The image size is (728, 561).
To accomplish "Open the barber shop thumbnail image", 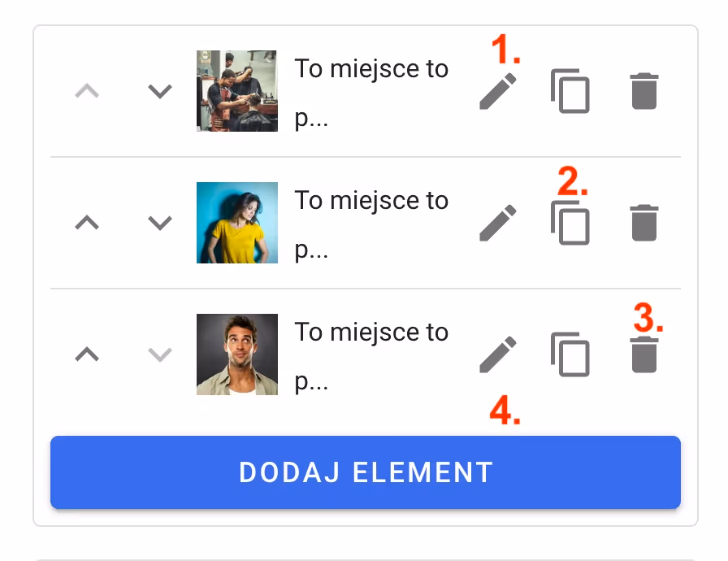I will [x=236, y=91].
